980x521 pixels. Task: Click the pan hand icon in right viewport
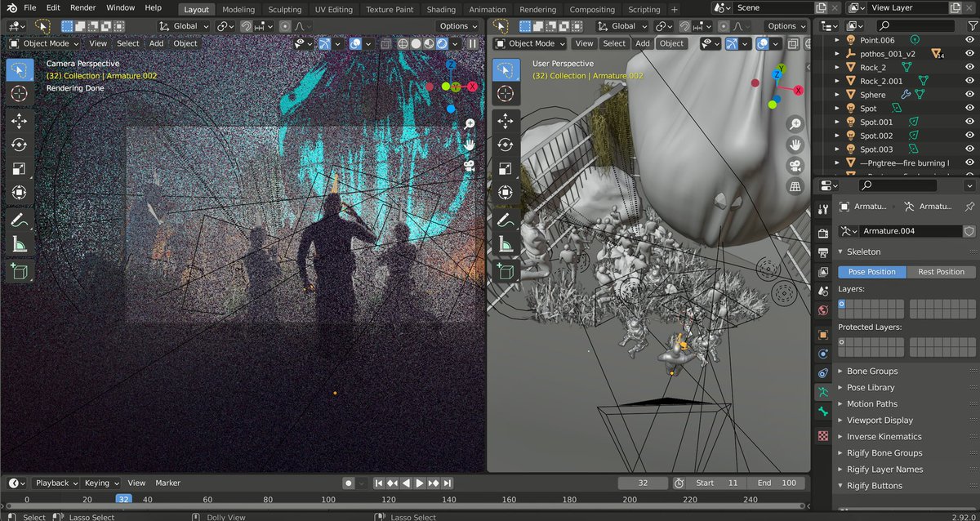[x=795, y=145]
